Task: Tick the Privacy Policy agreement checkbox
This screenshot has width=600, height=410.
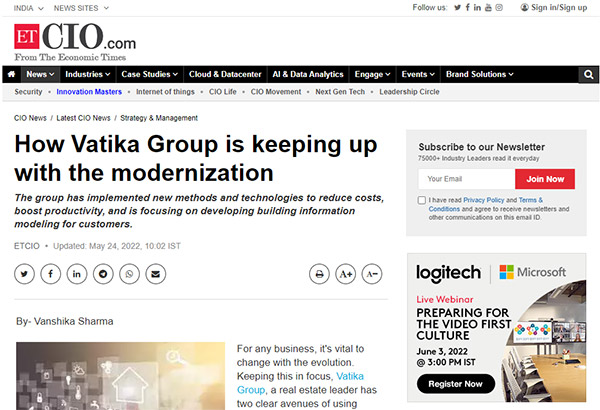Action: (x=422, y=200)
